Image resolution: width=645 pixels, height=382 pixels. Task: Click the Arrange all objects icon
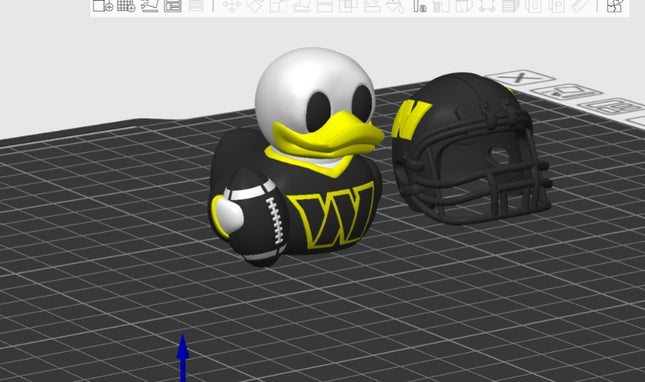[x=172, y=6]
